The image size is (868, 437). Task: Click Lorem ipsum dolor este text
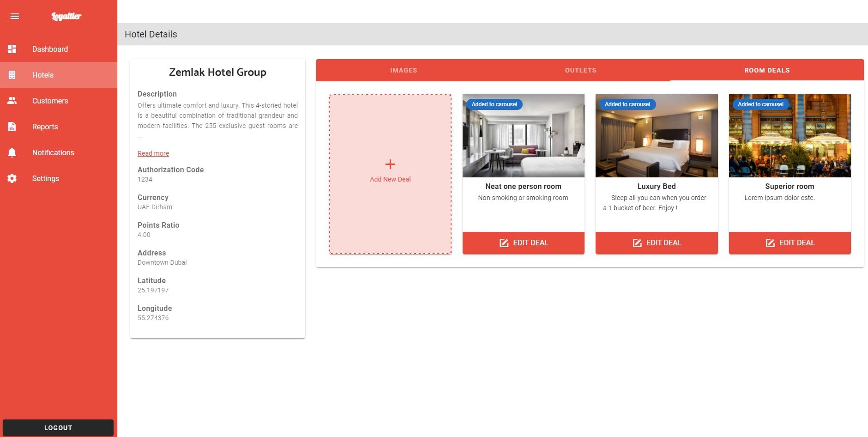780,198
